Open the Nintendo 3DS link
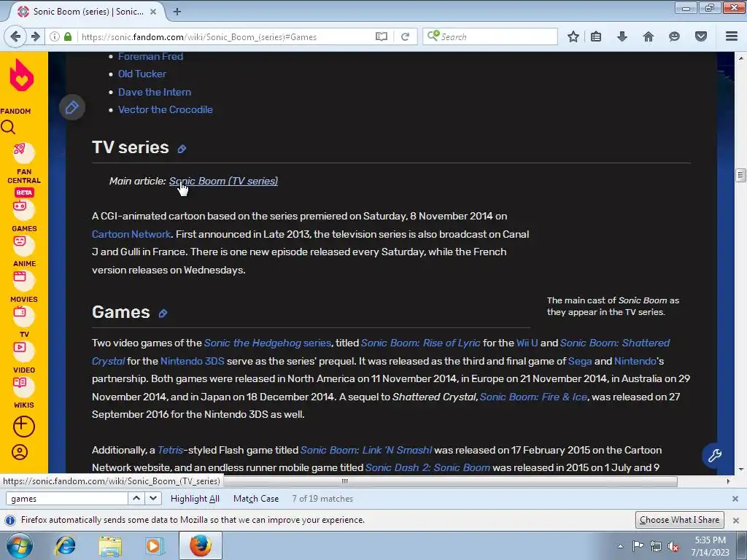Viewport: 747px width, 560px height. [x=193, y=361]
